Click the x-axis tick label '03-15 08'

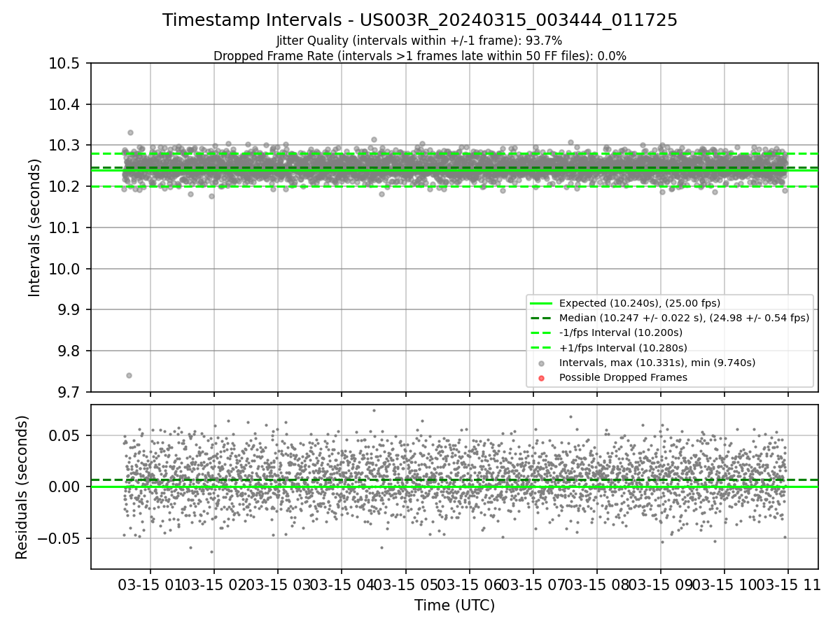596,584
